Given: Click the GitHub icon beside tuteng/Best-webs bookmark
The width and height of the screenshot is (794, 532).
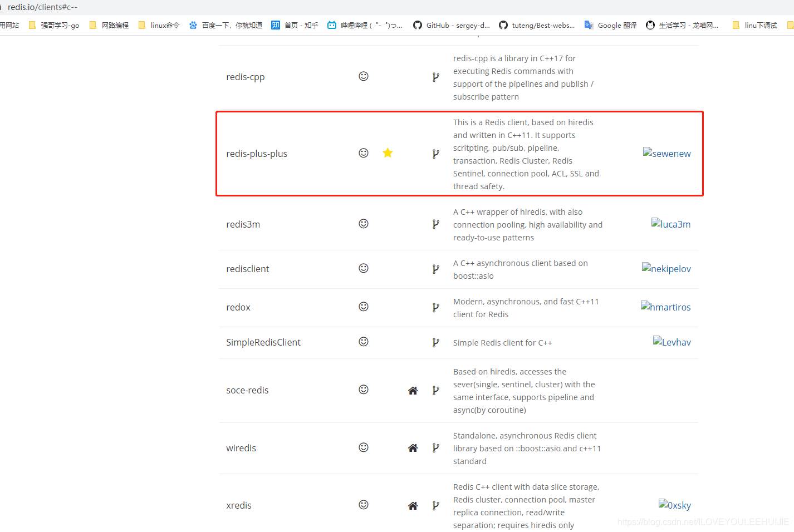Looking at the screenshot, I should [503, 25].
